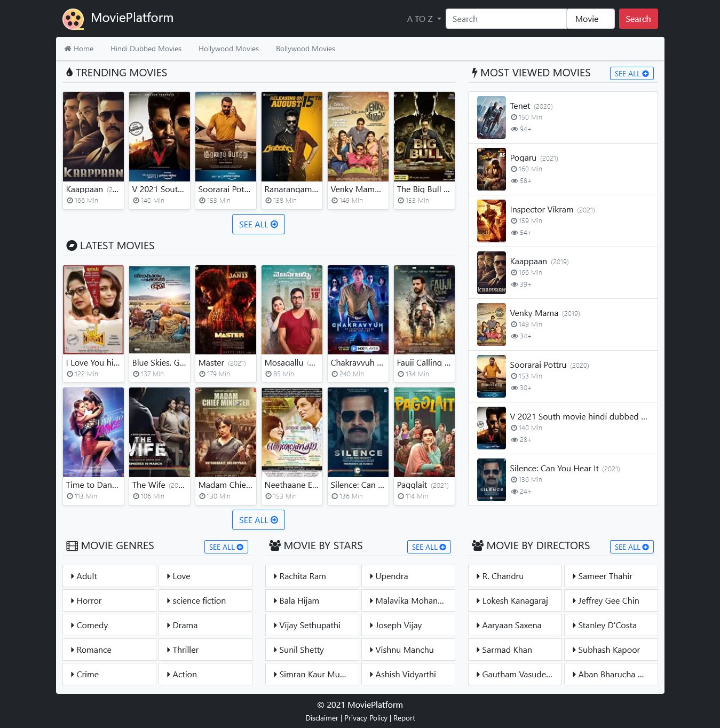Select the science fiction genre
The image size is (720, 728).
(x=205, y=600)
